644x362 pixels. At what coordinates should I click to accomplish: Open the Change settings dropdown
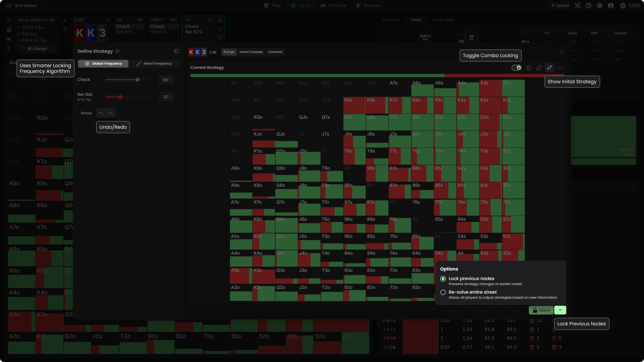tap(37, 49)
